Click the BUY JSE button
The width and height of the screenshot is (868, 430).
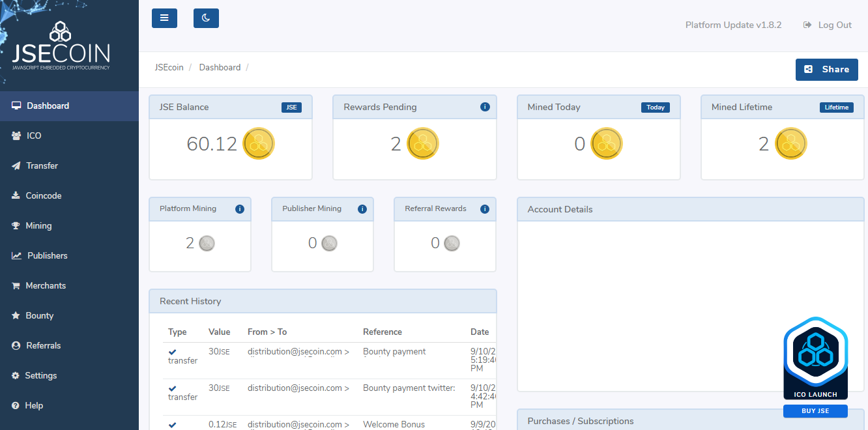point(815,411)
